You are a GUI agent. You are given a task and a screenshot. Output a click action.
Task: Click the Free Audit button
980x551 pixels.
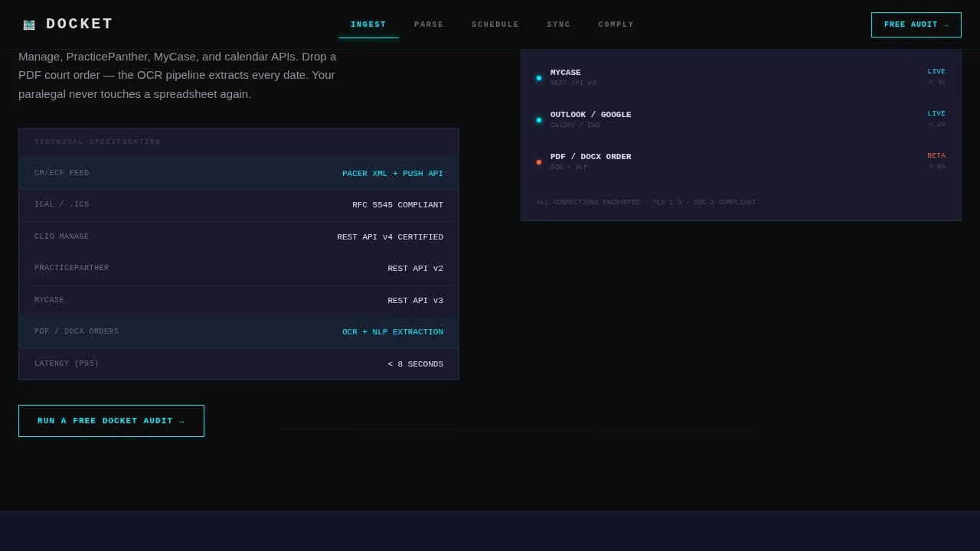pos(916,24)
